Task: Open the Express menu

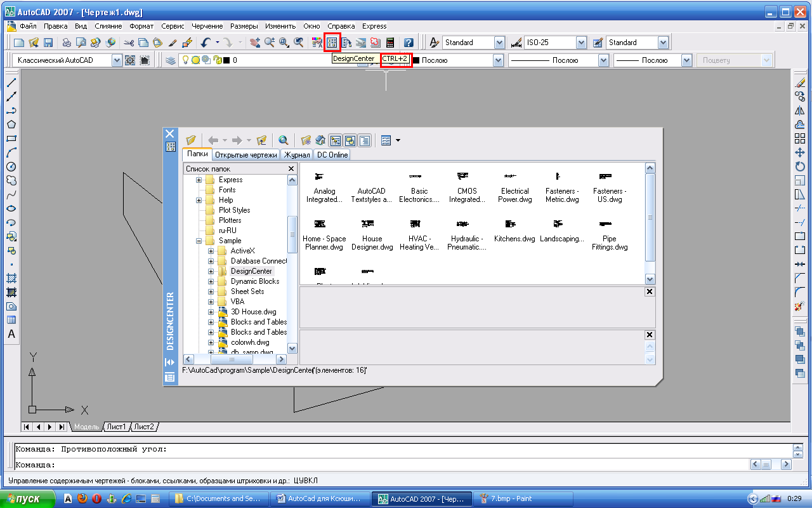Action: point(374,26)
